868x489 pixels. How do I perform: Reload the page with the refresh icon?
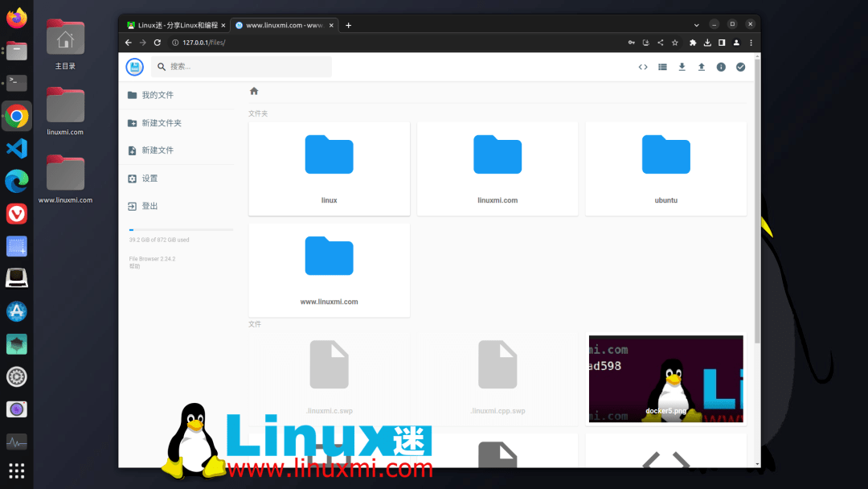tap(158, 43)
